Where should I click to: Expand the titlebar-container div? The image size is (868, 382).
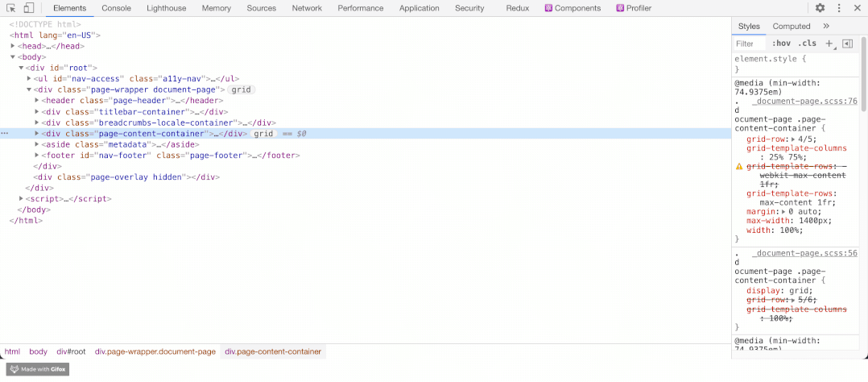coord(37,111)
